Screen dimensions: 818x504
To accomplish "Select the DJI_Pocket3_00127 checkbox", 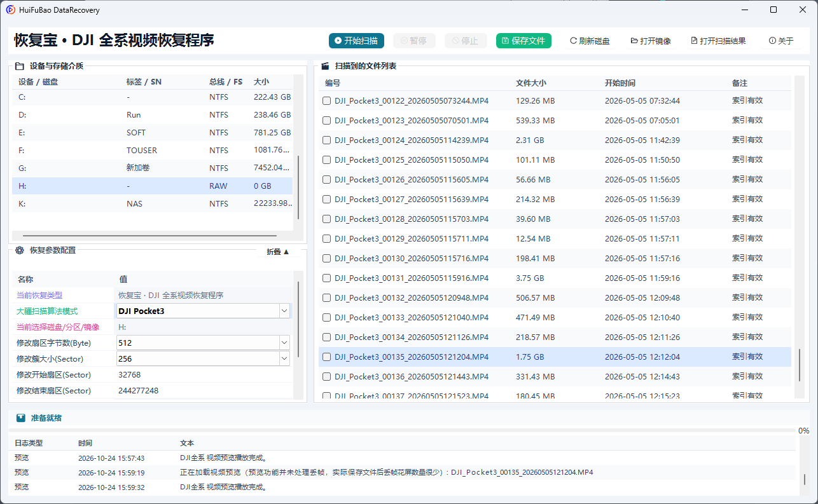I will coord(326,199).
